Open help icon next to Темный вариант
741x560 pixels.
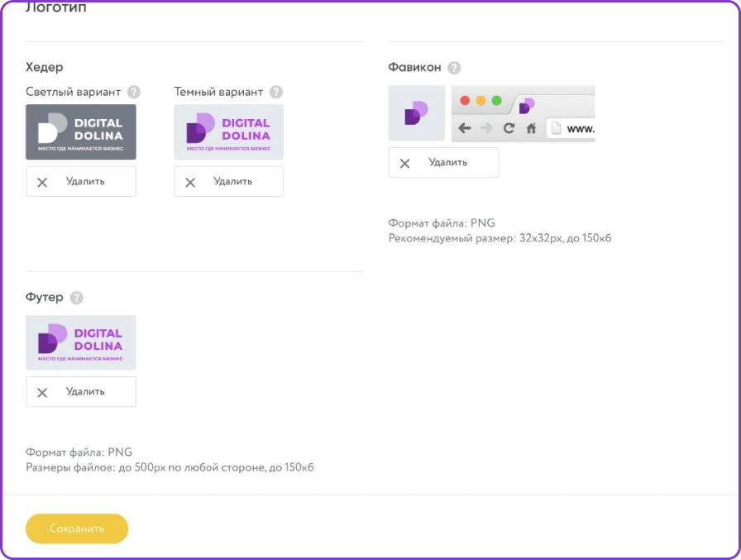coord(276,92)
